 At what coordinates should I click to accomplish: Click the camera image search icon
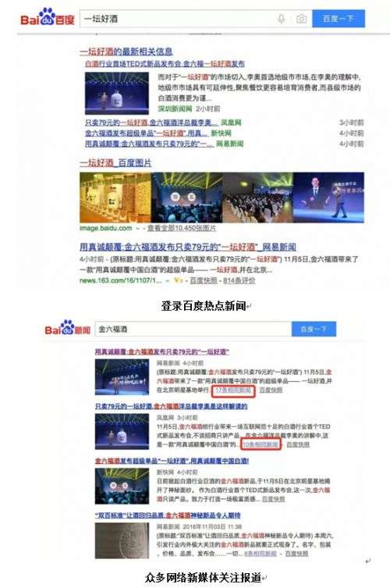(302, 19)
